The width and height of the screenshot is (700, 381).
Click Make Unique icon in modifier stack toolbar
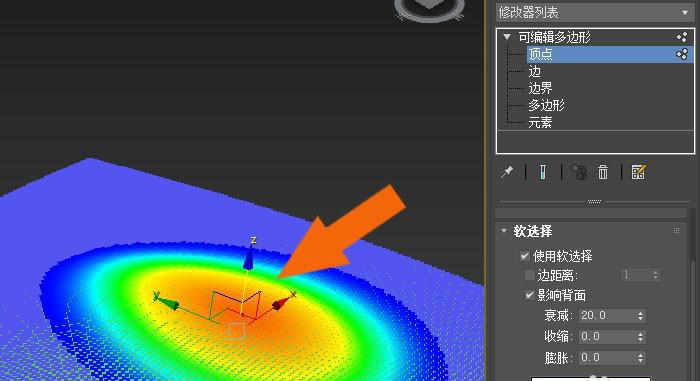(x=579, y=172)
